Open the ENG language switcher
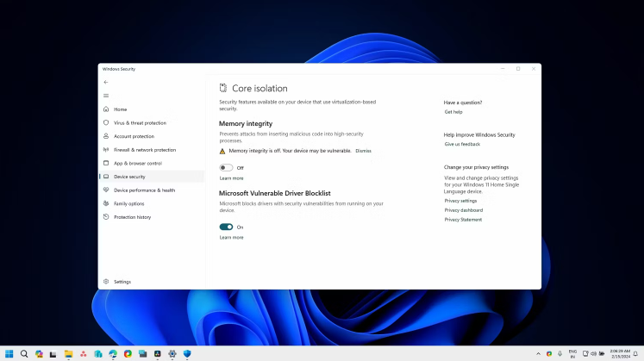644x361 pixels. click(572, 354)
